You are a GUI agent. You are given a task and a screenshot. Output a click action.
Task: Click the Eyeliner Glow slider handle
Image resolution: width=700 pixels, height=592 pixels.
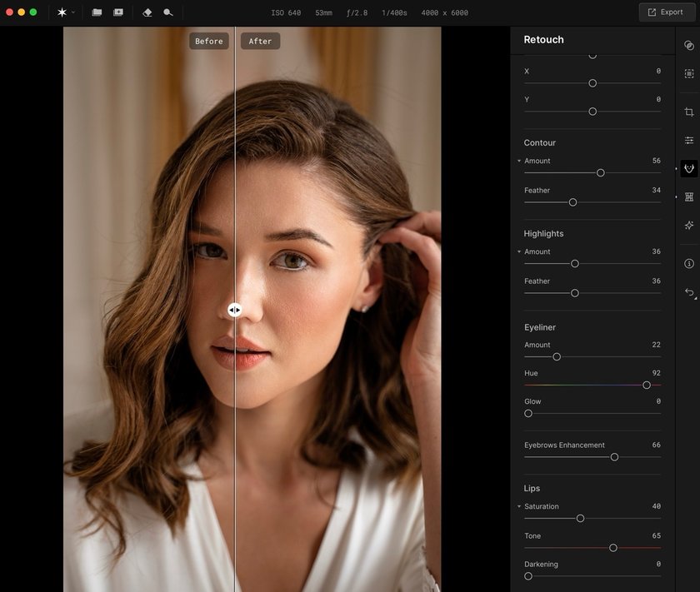pyautogui.click(x=528, y=414)
